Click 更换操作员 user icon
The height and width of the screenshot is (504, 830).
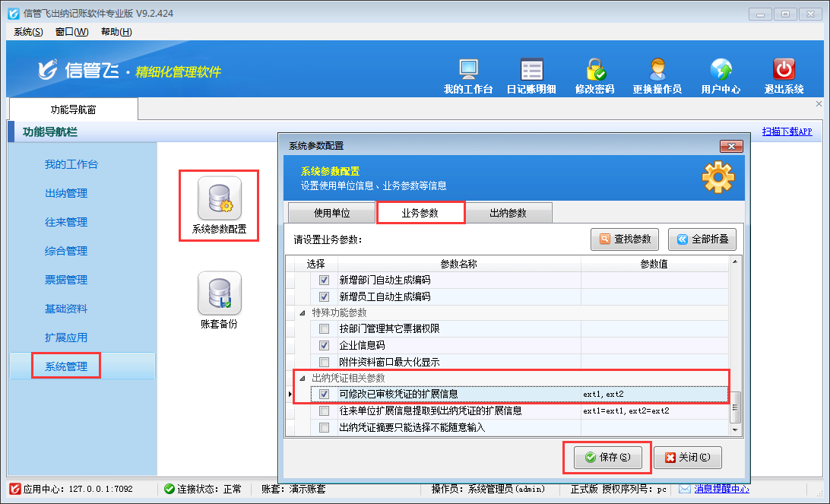[x=657, y=71]
